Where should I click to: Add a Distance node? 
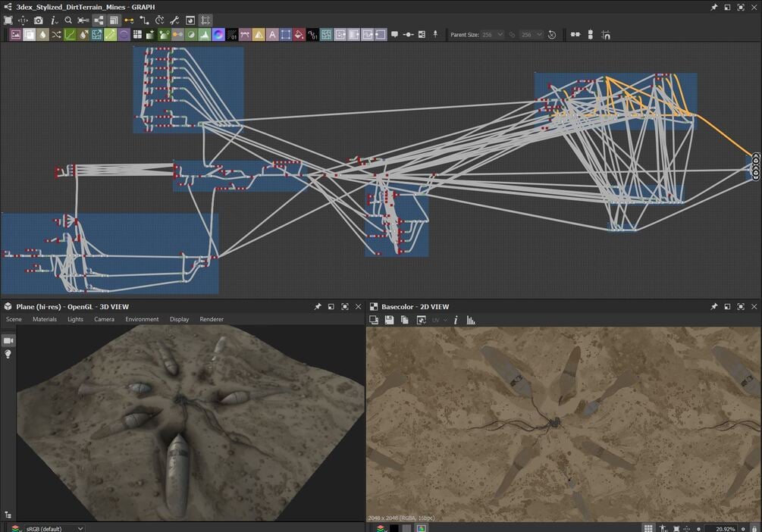(x=110, y=35)
